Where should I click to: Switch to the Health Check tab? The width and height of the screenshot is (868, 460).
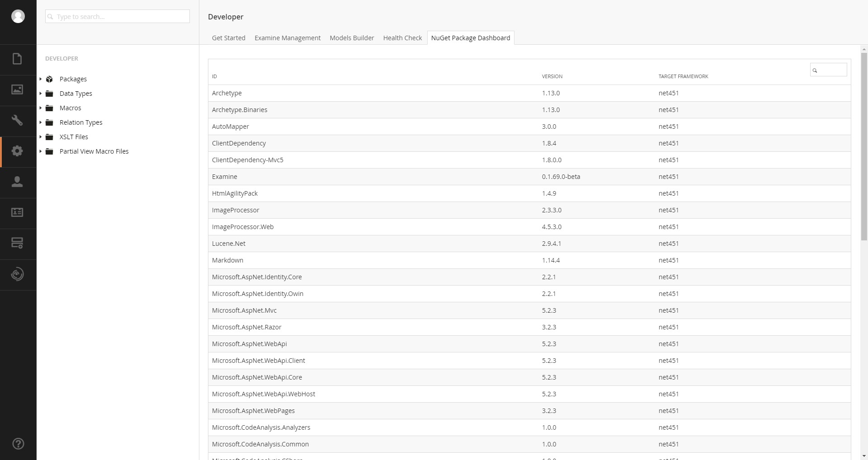(x=402, y=38)
